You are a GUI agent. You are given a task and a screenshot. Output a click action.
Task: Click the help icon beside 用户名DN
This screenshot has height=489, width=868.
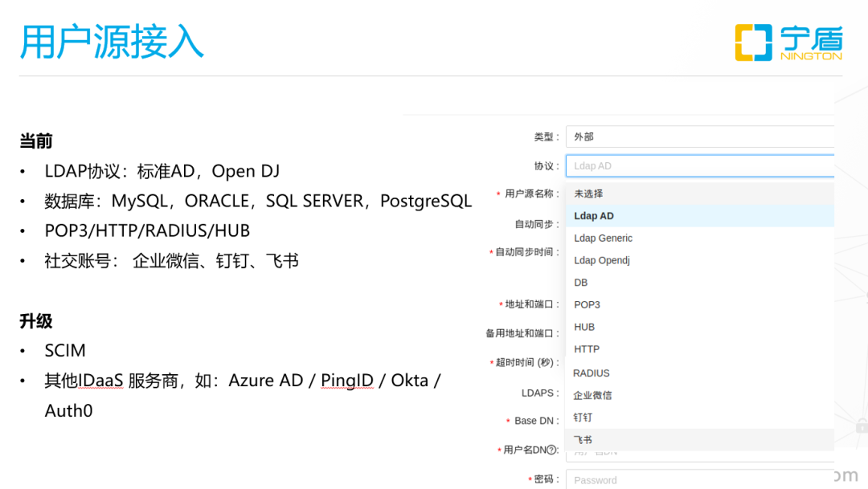[x=551, y=450]
